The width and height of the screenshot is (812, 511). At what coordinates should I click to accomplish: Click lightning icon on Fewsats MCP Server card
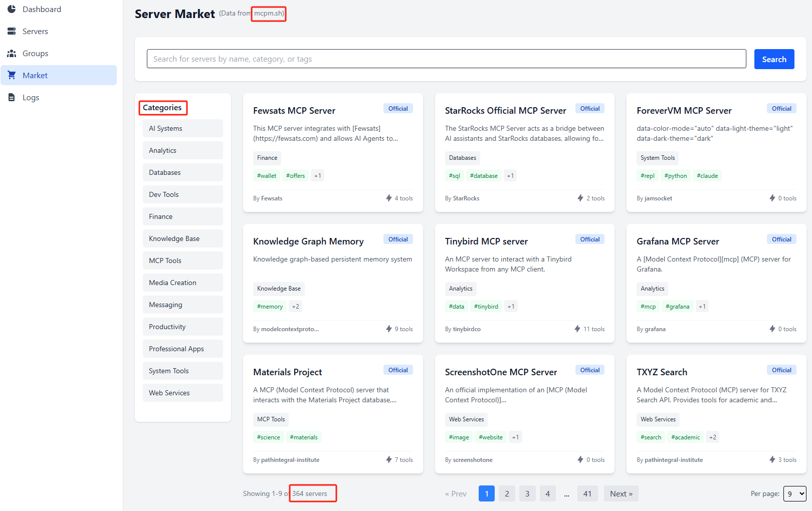(x=389, y=198)
